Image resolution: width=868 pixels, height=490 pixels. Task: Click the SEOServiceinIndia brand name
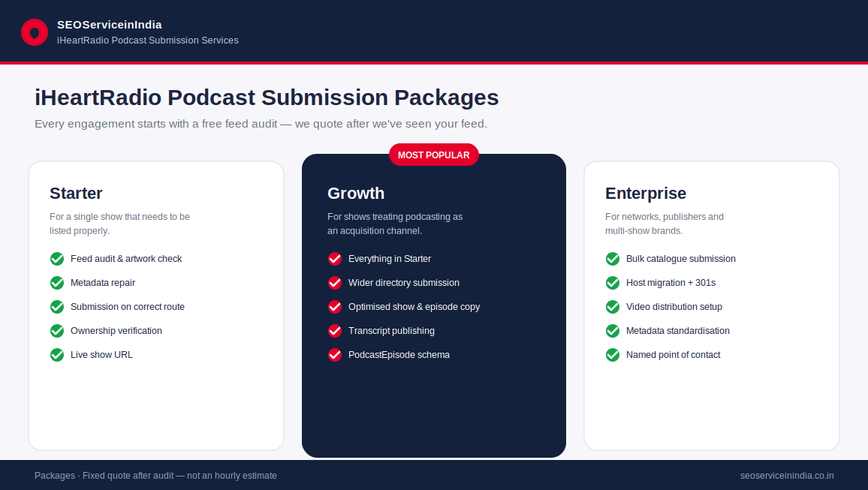[110, 25]
